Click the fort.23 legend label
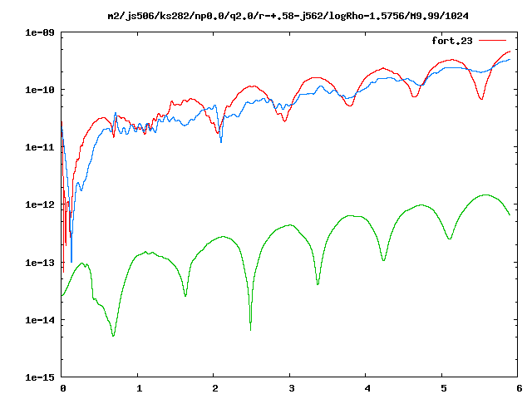Image resolution: width=532 pixels, height=399 pixels. [451, 41]
